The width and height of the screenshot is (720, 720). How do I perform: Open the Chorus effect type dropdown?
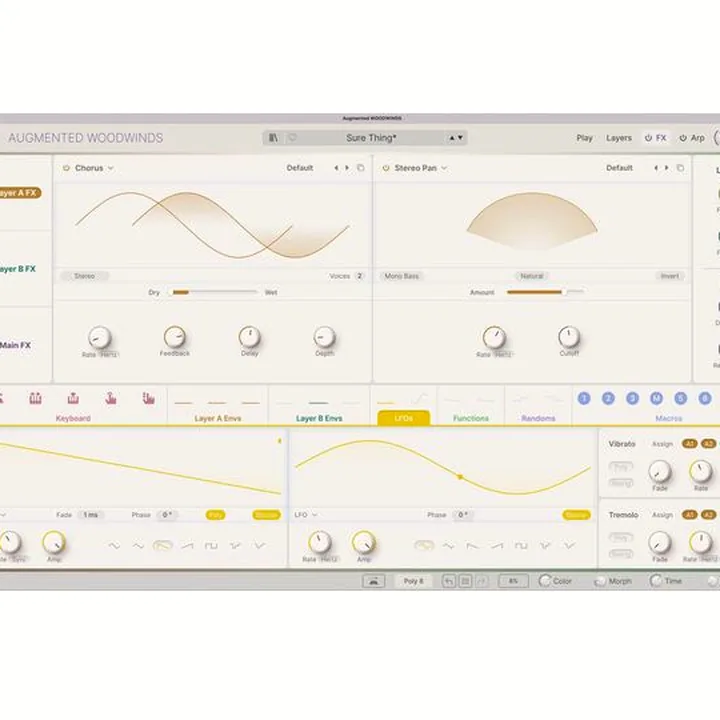click(94, 168)
